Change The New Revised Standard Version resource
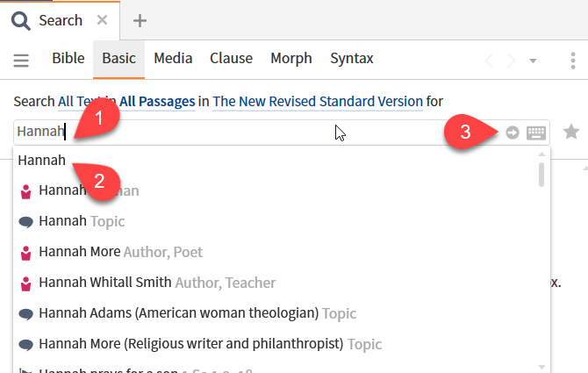Image resolution: width=588 pixels, height=373 pixels. tap(318, 102)
